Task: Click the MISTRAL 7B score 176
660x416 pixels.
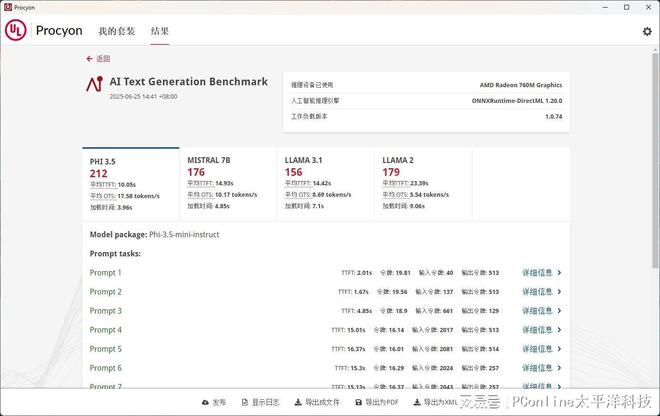Action: click(196, 172)
